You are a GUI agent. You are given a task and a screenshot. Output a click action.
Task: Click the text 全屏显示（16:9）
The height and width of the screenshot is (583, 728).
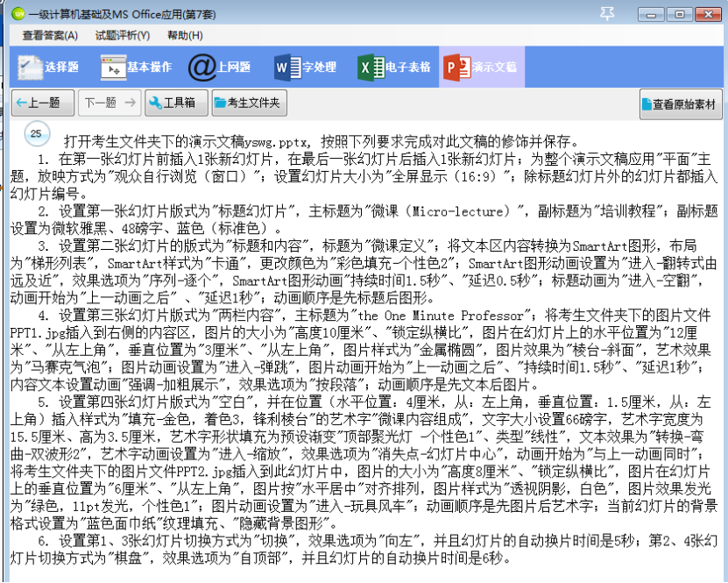pos(444,176)
